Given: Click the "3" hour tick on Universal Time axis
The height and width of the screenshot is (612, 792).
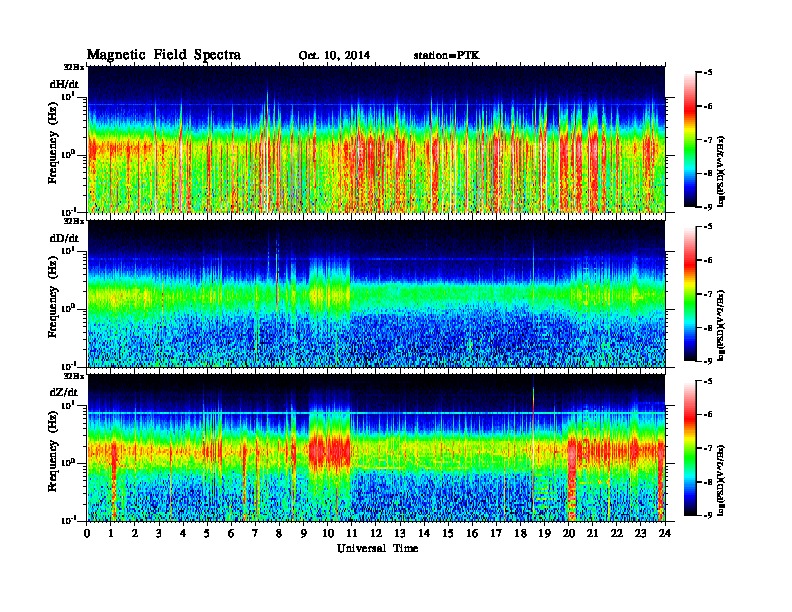Looking at the screenshot, I should point(159,533).
